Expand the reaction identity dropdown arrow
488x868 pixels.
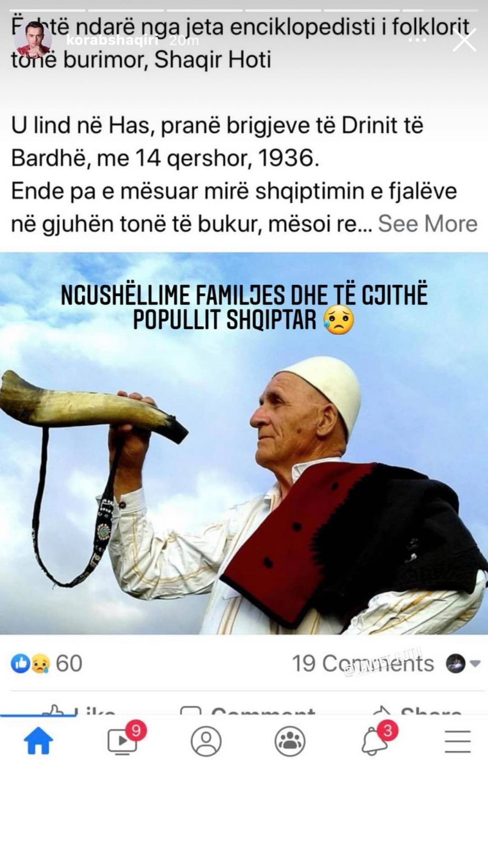[x=475, y=664]
